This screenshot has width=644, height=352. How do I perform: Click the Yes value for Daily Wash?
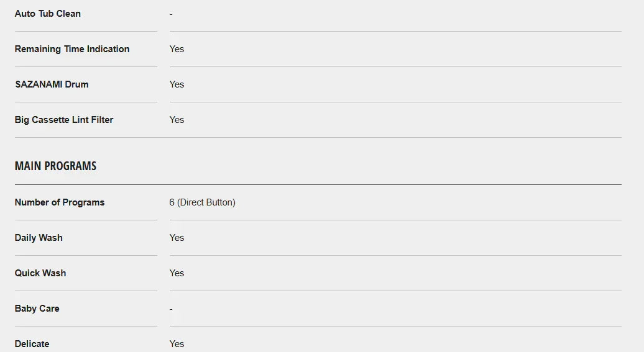tap(177, 238)
